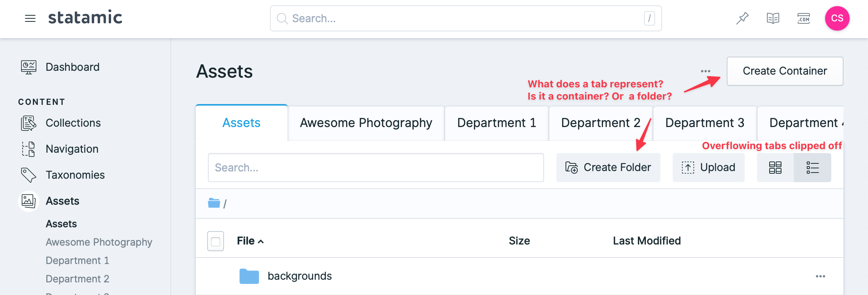Screen dimensions: 868x295
Task: Click the Assets icon in the sidebar
Action: [28, 201]
